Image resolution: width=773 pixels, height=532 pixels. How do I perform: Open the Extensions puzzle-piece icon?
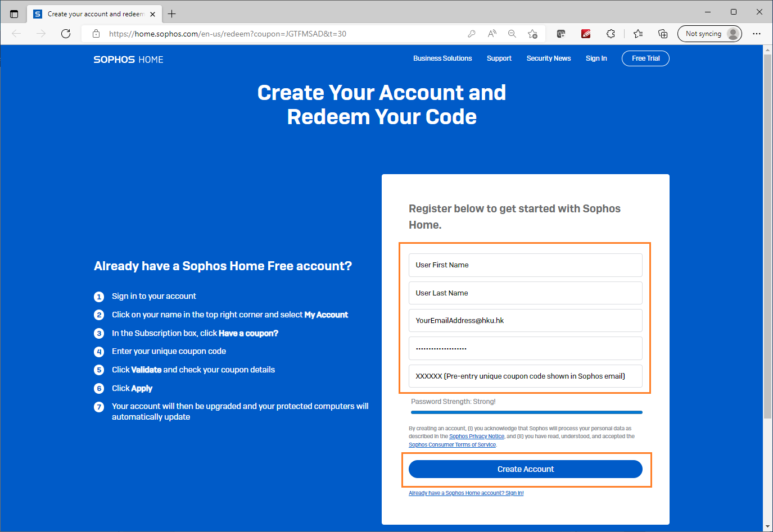[x=611, y=34]
